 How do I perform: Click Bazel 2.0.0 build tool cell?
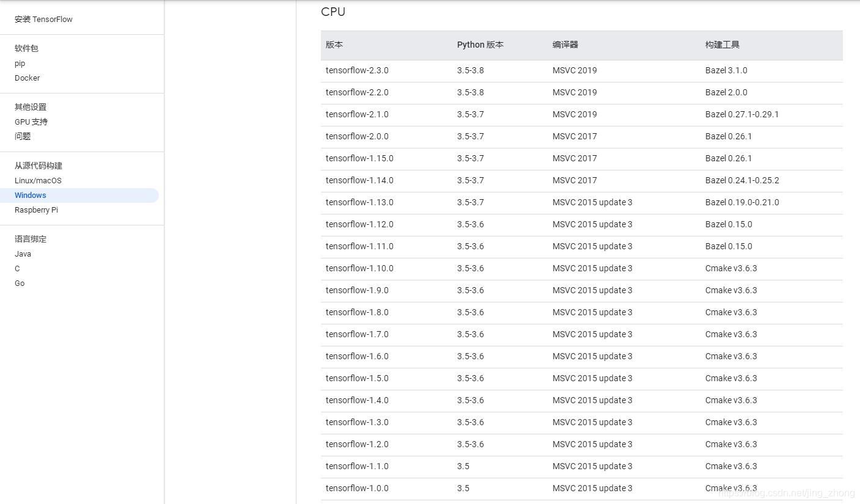click(726, 92)
